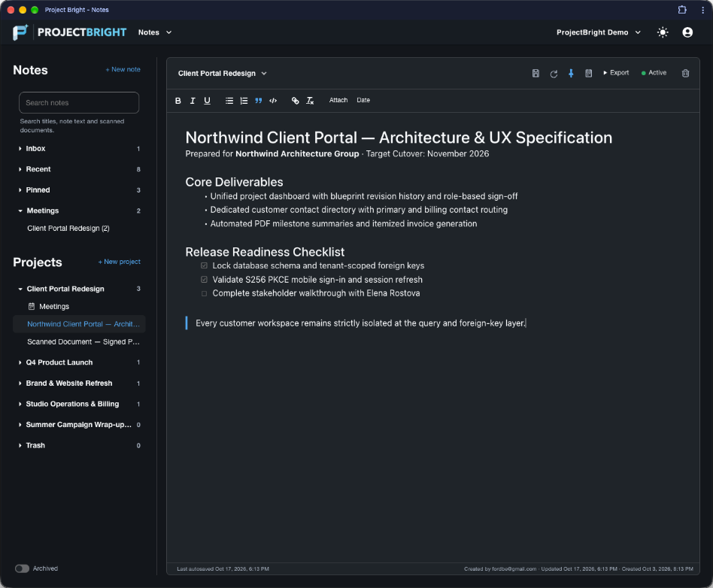Toggle underline formatting
Screen dimensions: 713x588
[x=207, y=101]
